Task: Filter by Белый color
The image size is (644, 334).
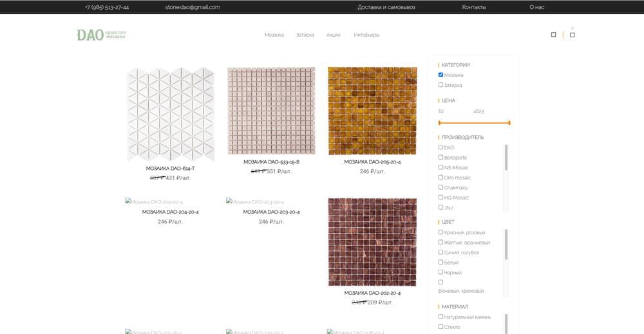Action: click(x=440, y=262)
